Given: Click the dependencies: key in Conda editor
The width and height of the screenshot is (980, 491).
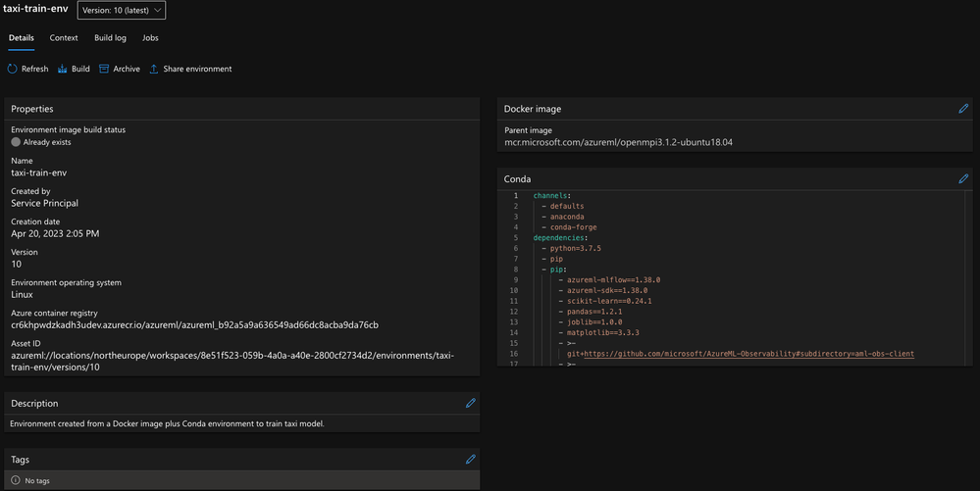Looking at the screenshot, I should [560, 238].
